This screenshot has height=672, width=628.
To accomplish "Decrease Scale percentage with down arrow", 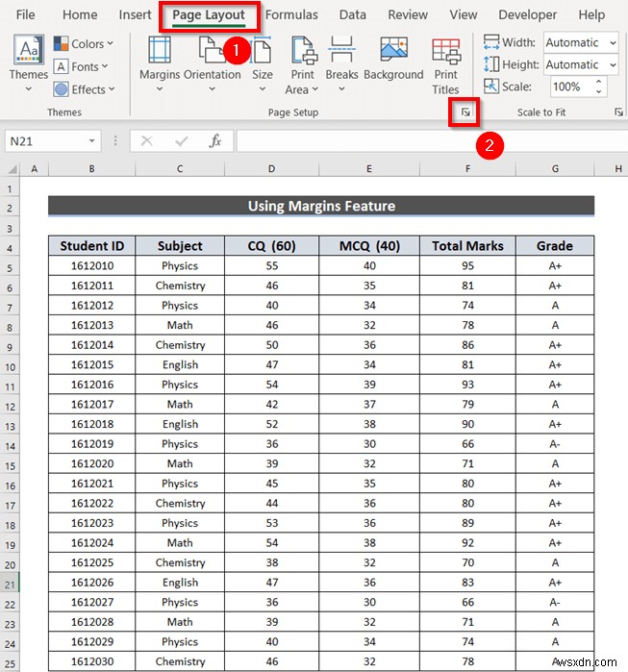I will coord(598,91).
